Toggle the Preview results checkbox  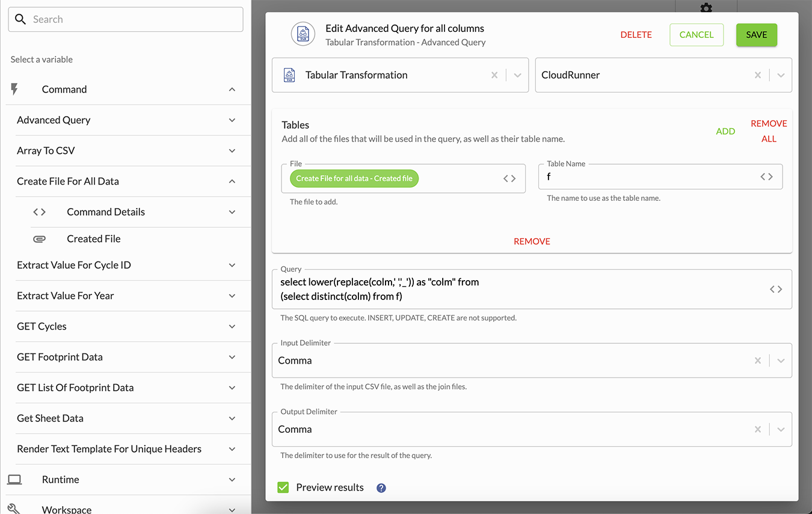tap(283, 488)
